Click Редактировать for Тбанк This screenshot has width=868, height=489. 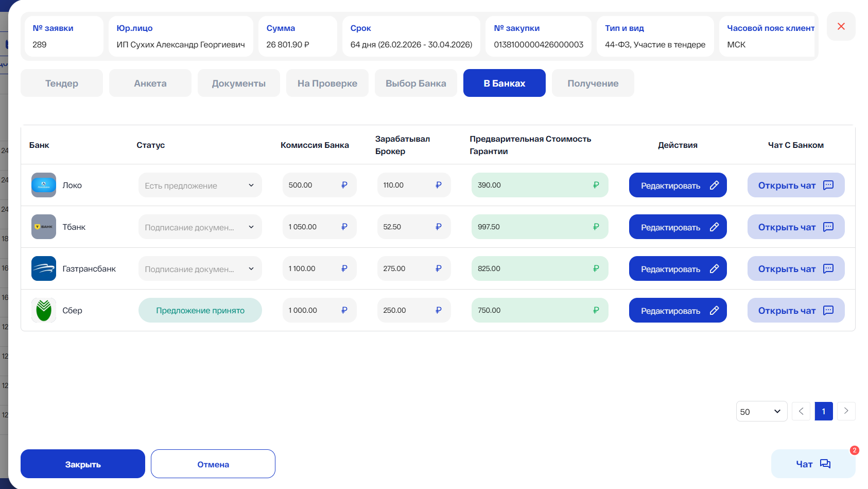click(x=678, y=227)
